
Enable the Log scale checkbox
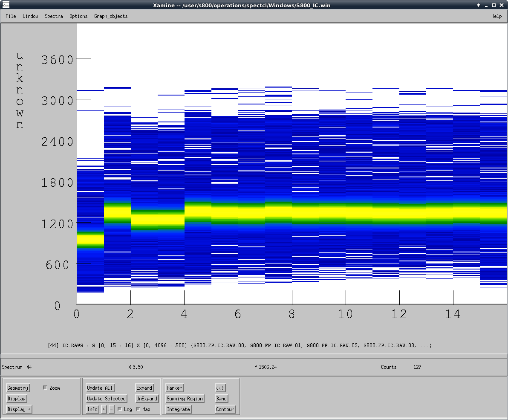[120, 409]
